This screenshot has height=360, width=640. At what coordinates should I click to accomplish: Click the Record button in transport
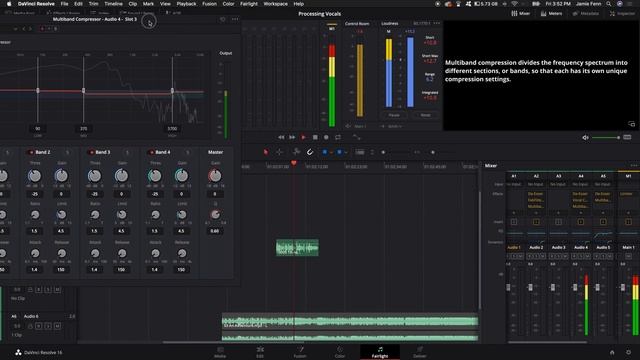(x=326, y=138)
